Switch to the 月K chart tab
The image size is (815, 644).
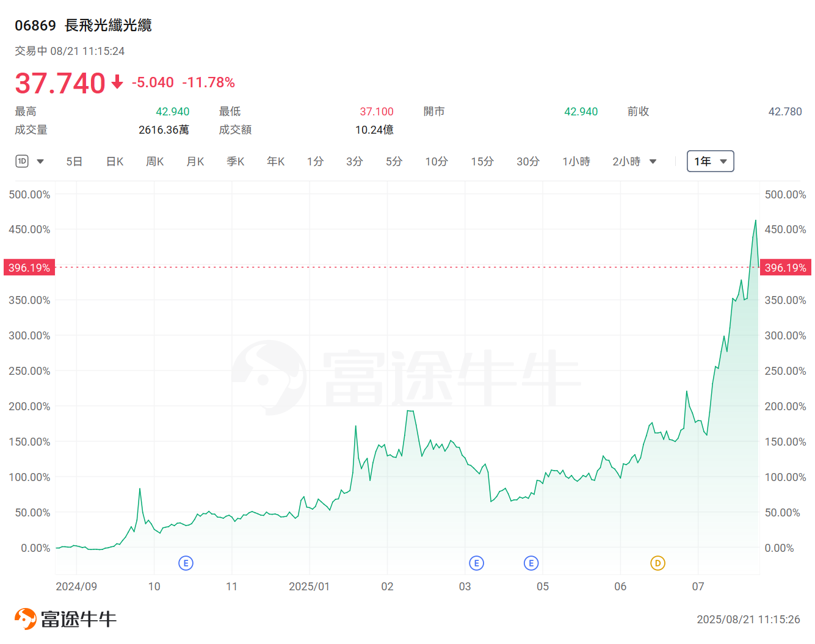click(195, 161)
